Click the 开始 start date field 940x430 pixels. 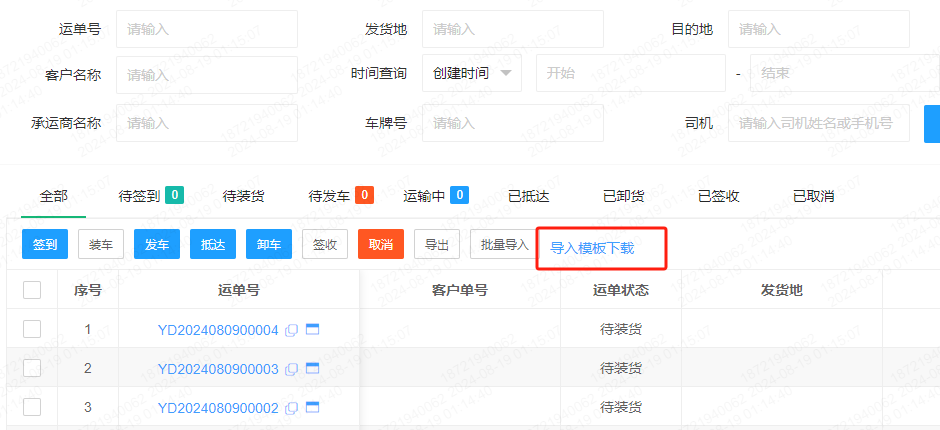click(631, 73)
